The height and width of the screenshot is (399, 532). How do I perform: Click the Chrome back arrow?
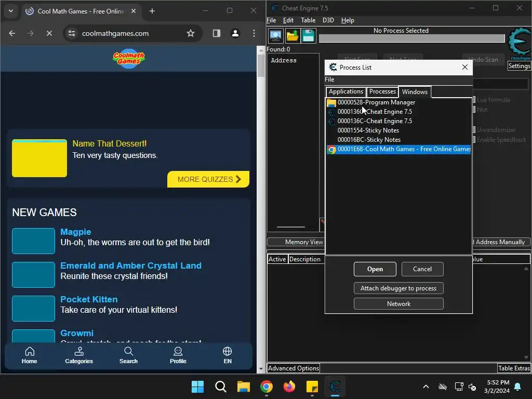click(12, 33)
